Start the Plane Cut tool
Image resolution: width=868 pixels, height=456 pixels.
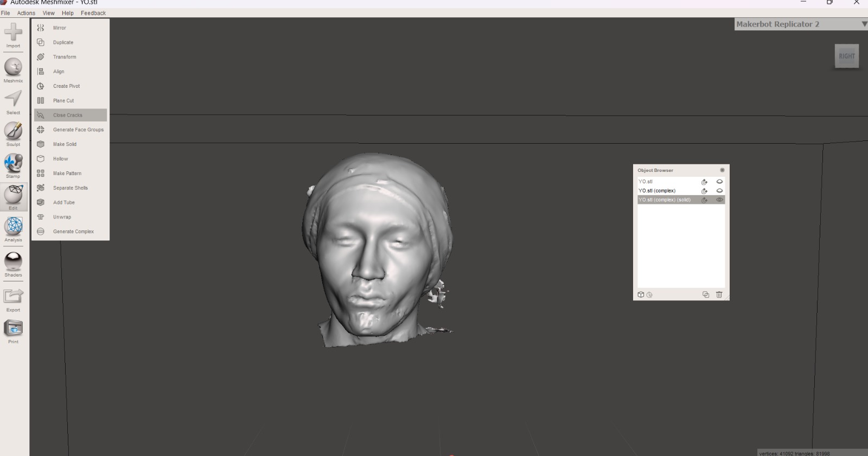[71, 101]
